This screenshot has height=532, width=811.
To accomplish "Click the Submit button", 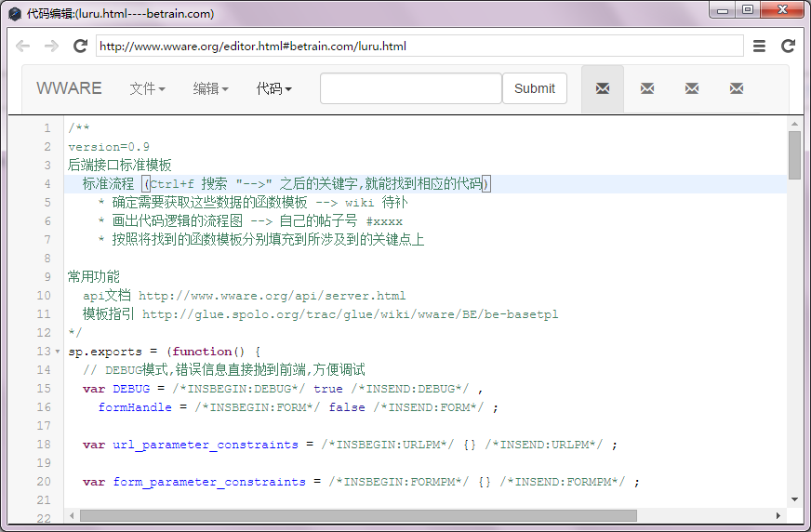I will pyautogui.click(x=534, y=88).
